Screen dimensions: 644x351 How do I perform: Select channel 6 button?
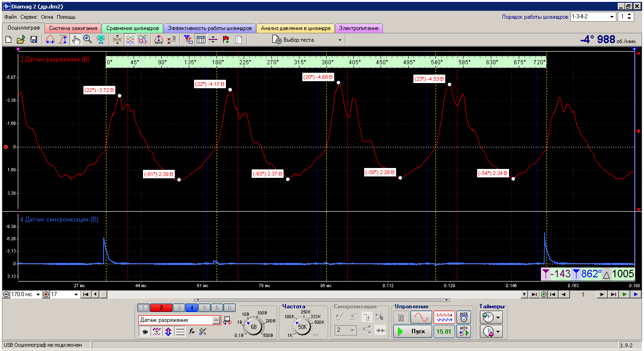tap(216, 308)
